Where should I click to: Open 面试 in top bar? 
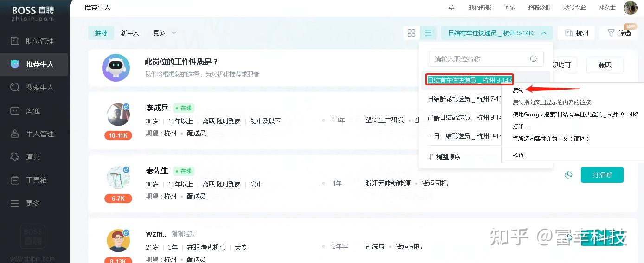tap(510, 7)
